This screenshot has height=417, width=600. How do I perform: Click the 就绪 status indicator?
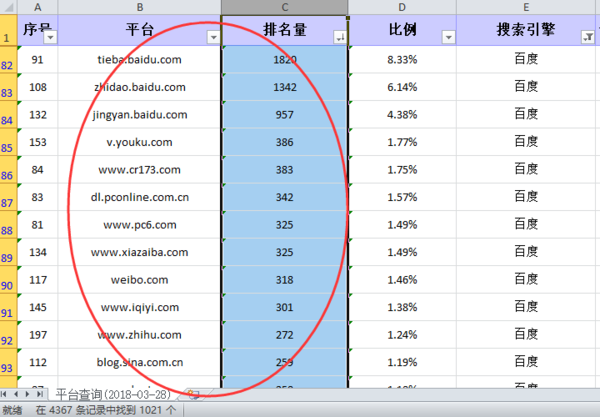point(12,410)
